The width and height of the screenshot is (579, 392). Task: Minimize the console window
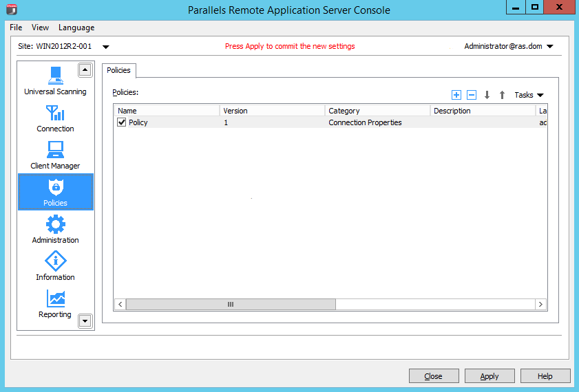point(516,8)
